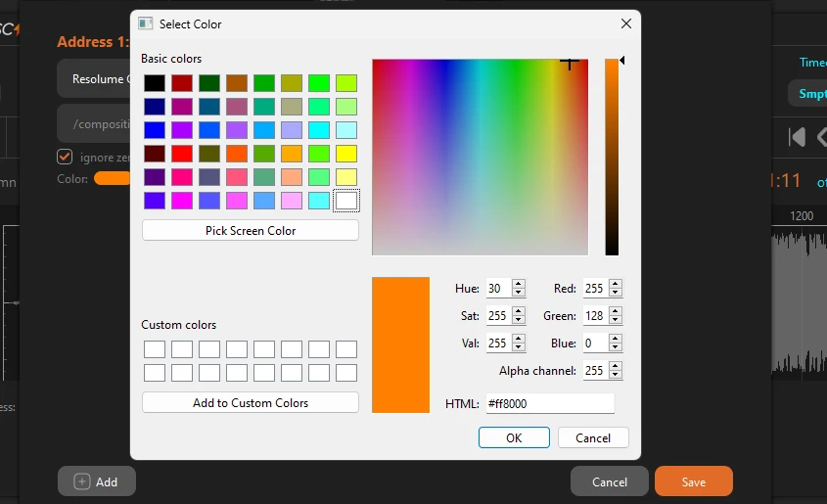
Task: Add a new address with the Add button
Action: click(x=97, y=481)
